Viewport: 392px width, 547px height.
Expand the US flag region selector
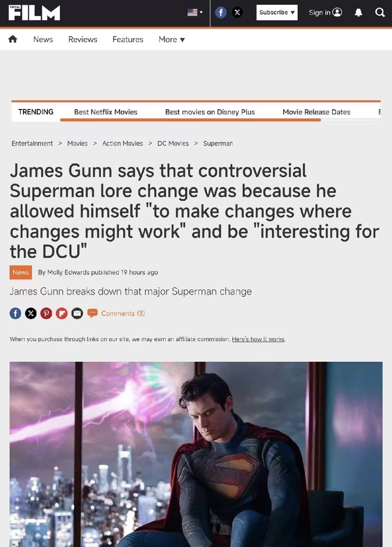pyautogui.click(x=195, y=12)
